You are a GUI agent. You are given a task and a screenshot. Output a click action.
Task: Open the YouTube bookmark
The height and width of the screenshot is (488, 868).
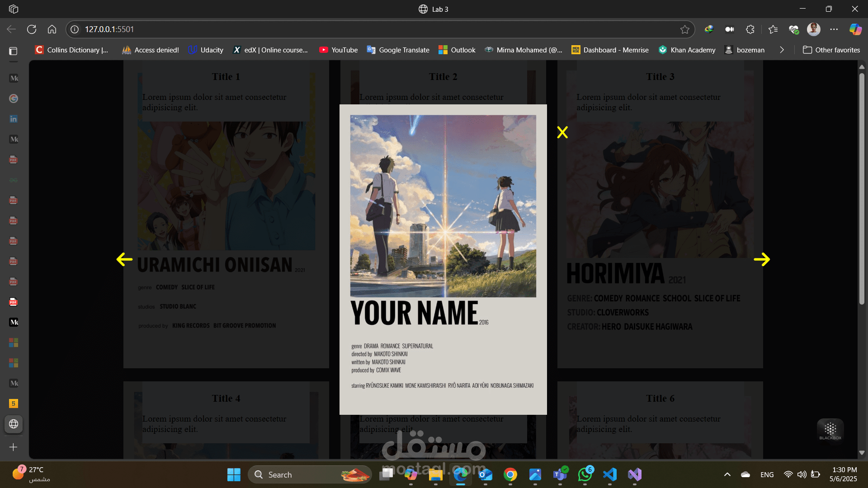338,50
